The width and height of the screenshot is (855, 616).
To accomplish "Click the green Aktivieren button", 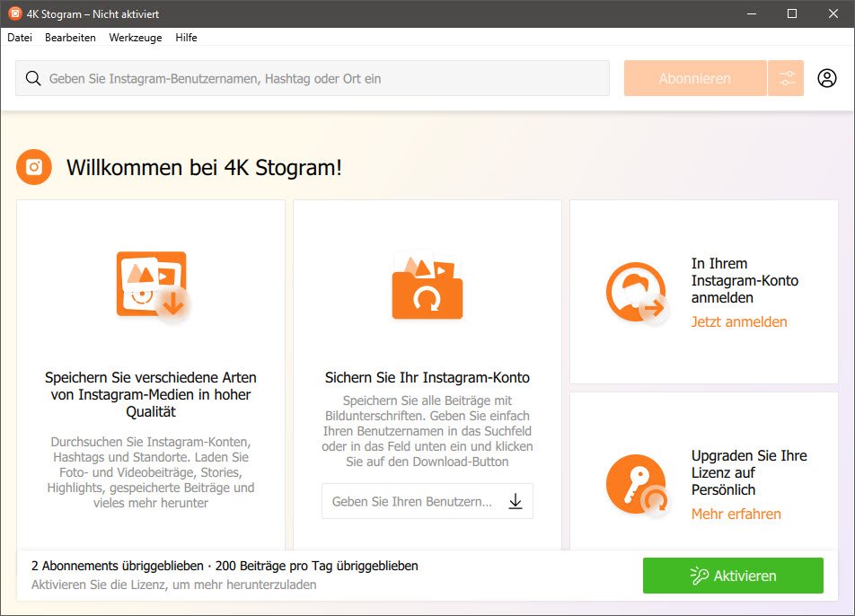I will coord(733,576).
